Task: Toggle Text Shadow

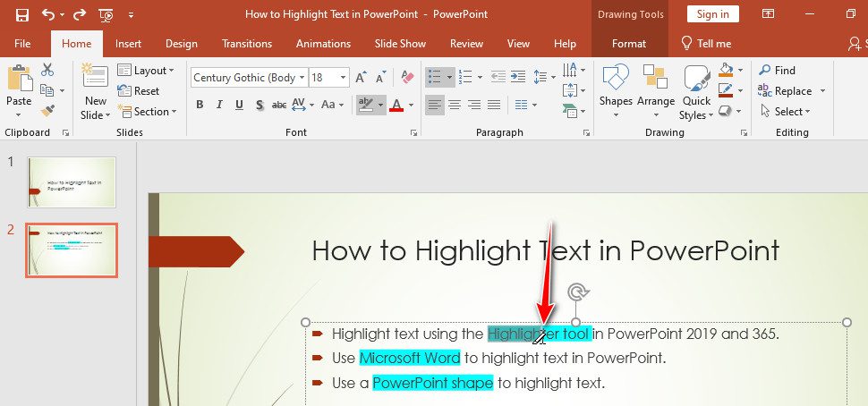Action: pos(260,105)
